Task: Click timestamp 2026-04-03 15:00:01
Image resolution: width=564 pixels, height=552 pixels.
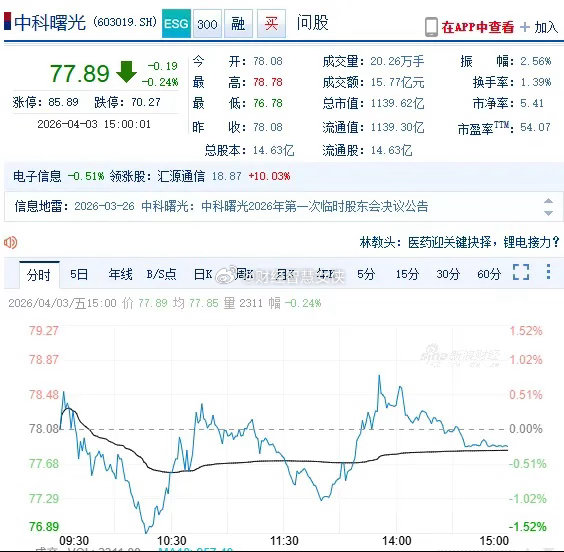Action: click(x=94, y=124)
